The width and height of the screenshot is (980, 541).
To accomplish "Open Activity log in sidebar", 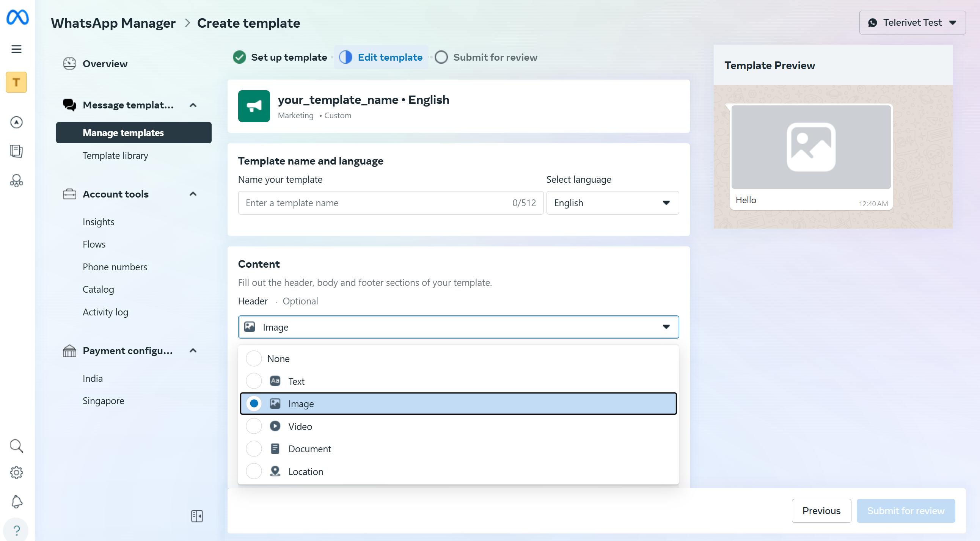I will click(105, 312).
